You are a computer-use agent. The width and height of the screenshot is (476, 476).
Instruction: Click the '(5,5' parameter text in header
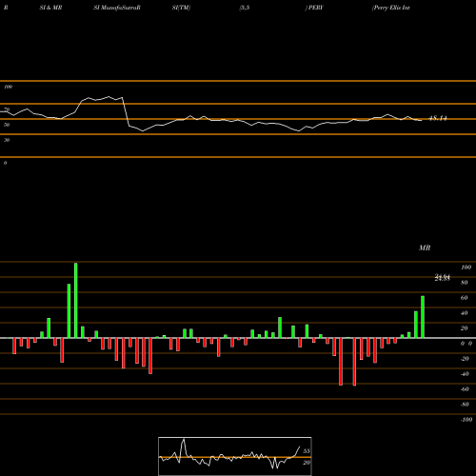(245, 8)
